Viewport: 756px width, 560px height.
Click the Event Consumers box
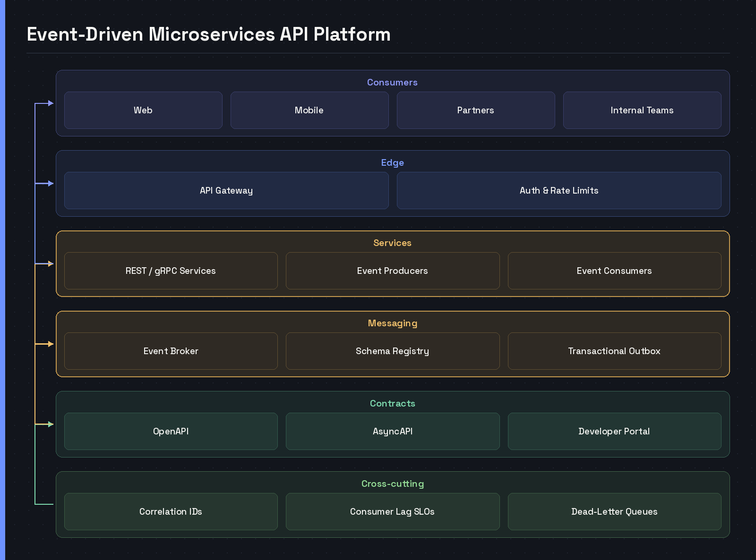pos(614,271)
